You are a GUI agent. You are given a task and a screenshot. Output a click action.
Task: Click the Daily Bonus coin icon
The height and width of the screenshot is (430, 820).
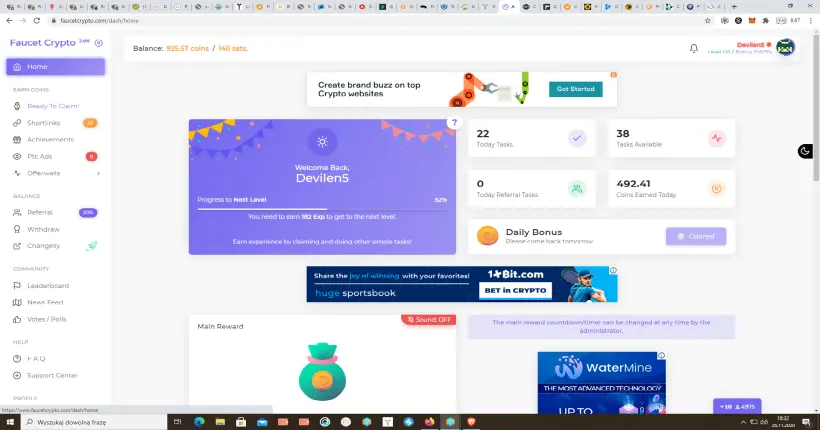click(x=487, y=236)
